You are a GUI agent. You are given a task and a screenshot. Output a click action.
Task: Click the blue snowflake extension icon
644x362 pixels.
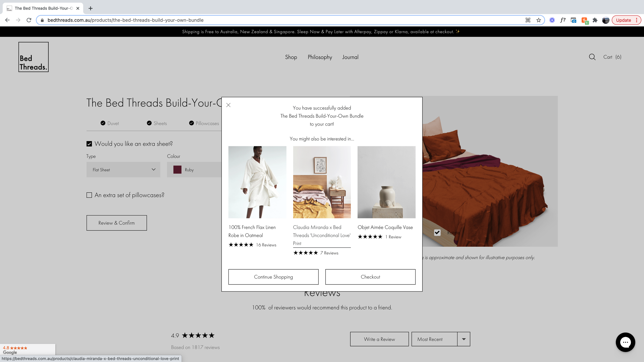[552, 20]
